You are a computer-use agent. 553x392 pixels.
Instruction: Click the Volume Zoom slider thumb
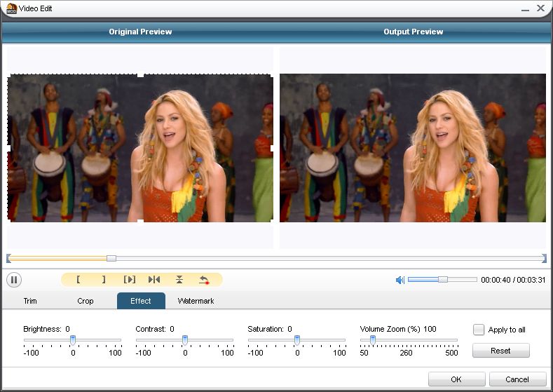[372, 340]
